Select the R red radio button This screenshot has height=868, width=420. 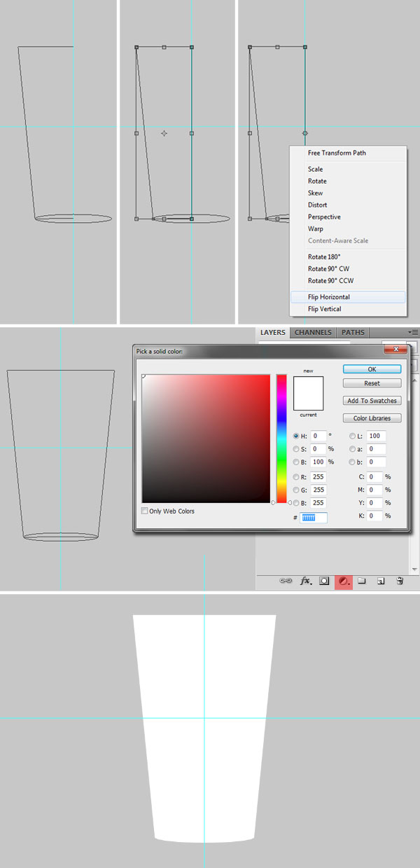coord(296,477)
